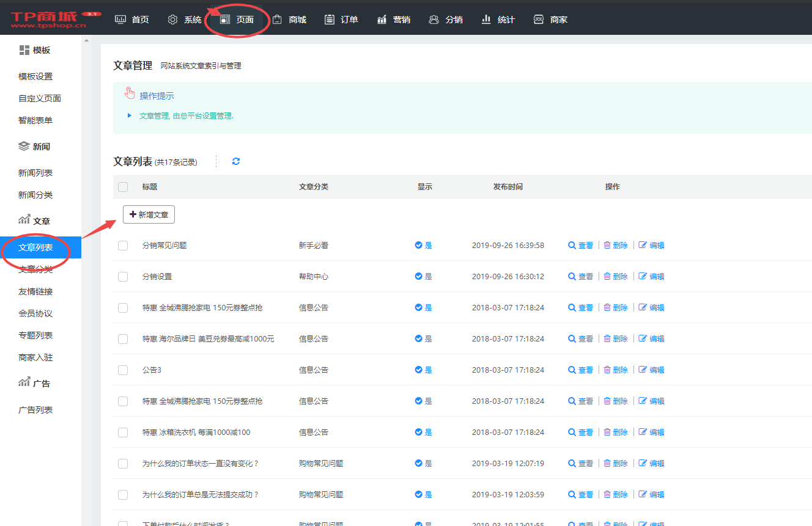Select the 分销 (Distribution) icon
Screen dimensions: 812x526
pyautogui.click(x=435, y=19)
